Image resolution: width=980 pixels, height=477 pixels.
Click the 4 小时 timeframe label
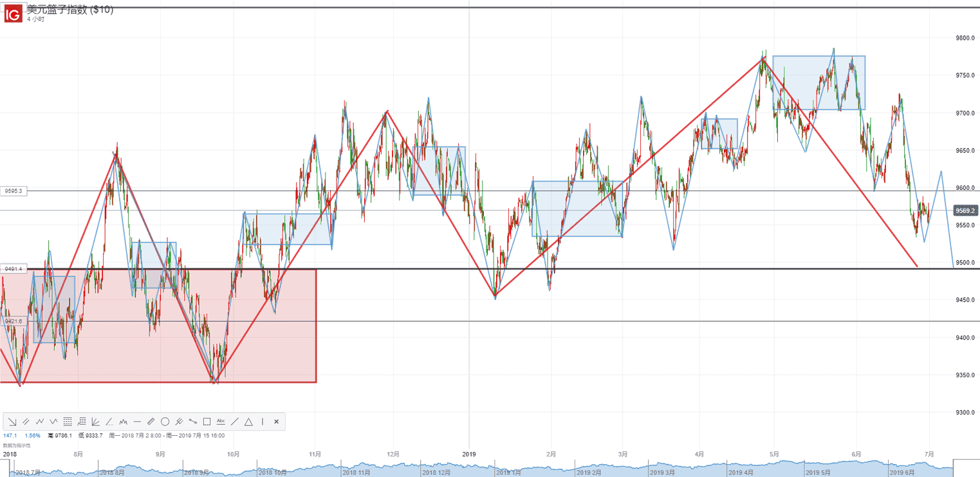pyautogui.click(x=35, y=19)
